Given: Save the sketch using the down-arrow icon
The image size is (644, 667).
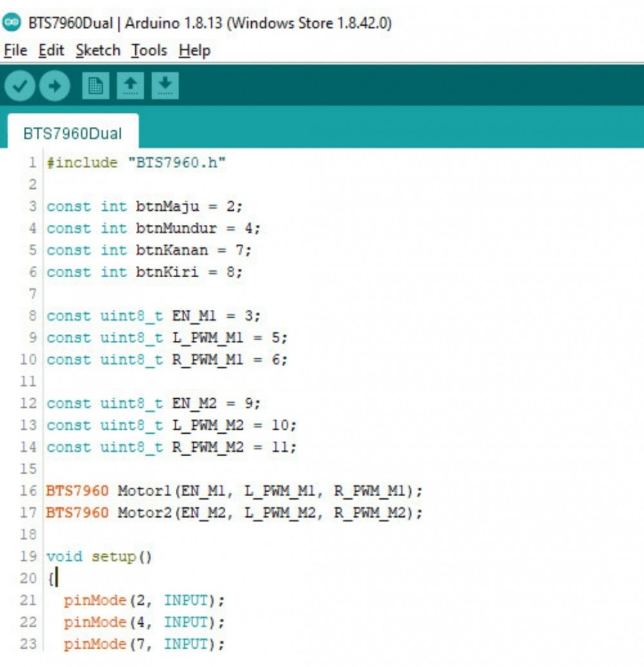Looking at the screenshot, I should tap(166, 86).
